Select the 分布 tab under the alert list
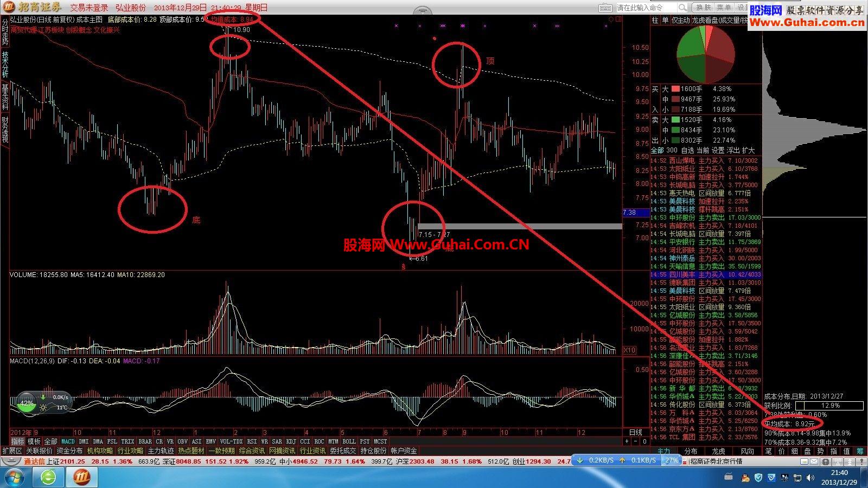868x488 pixels. pos(691,451)
